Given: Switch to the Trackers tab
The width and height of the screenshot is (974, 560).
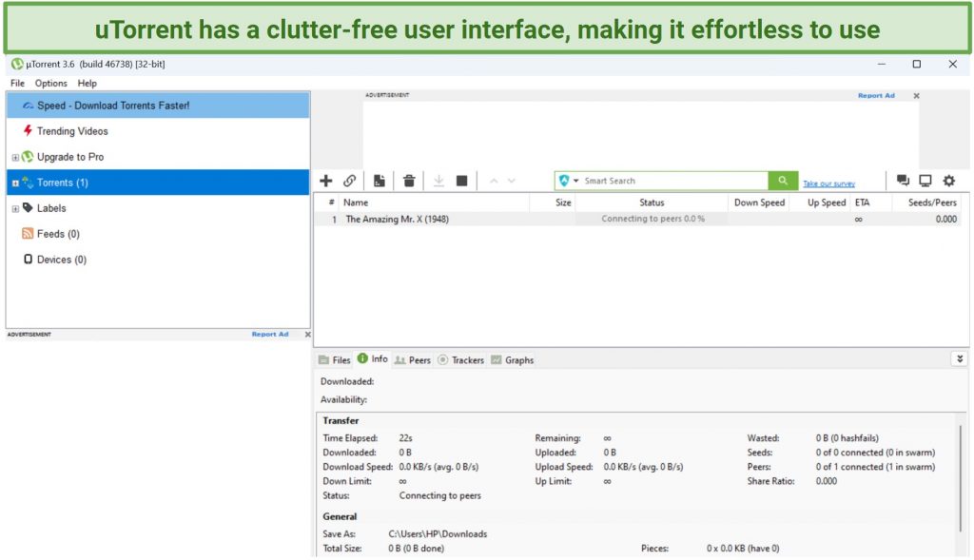Looking at the screenshot, I should pos(461,360).
